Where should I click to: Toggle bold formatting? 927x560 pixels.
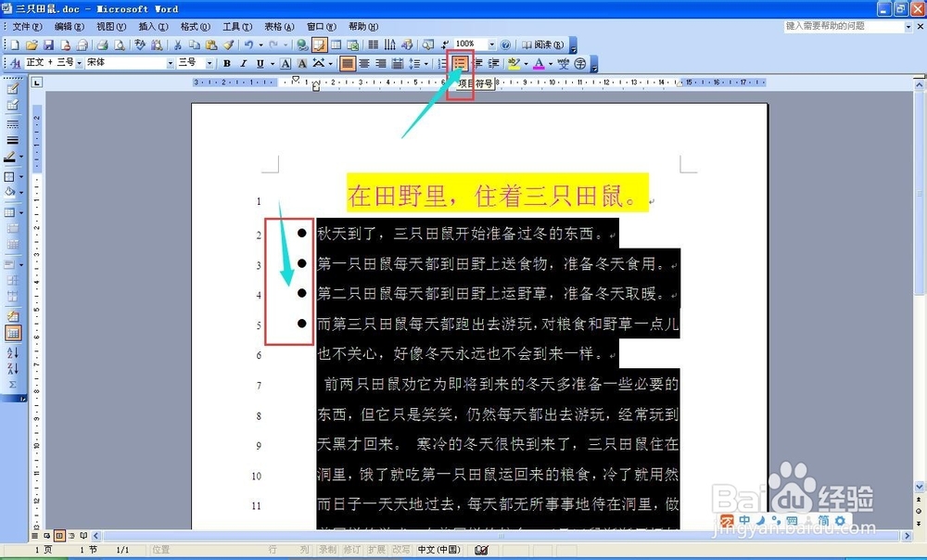(x=227, y=63)
